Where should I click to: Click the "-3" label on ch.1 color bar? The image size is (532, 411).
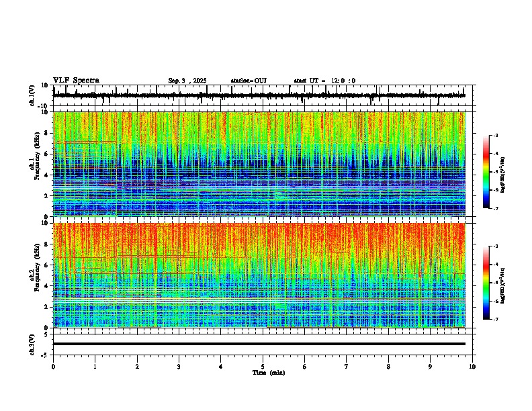click(496, 136)
